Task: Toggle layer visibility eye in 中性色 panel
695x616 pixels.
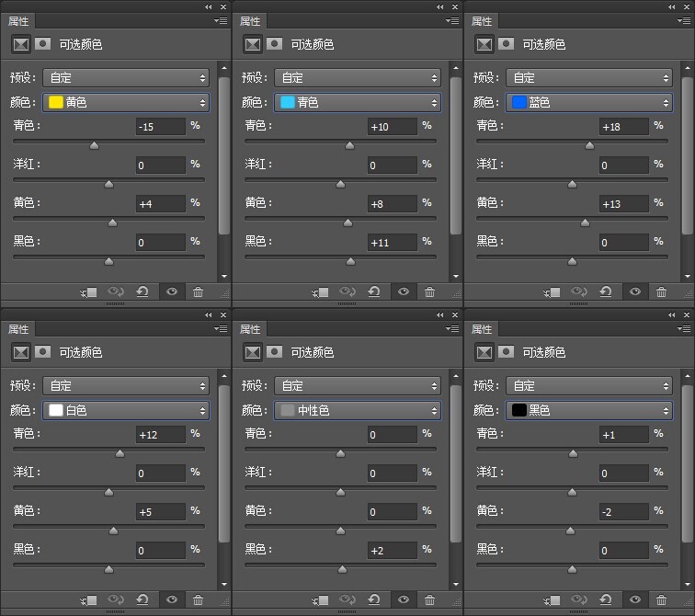Action: [x=404, y=599]
